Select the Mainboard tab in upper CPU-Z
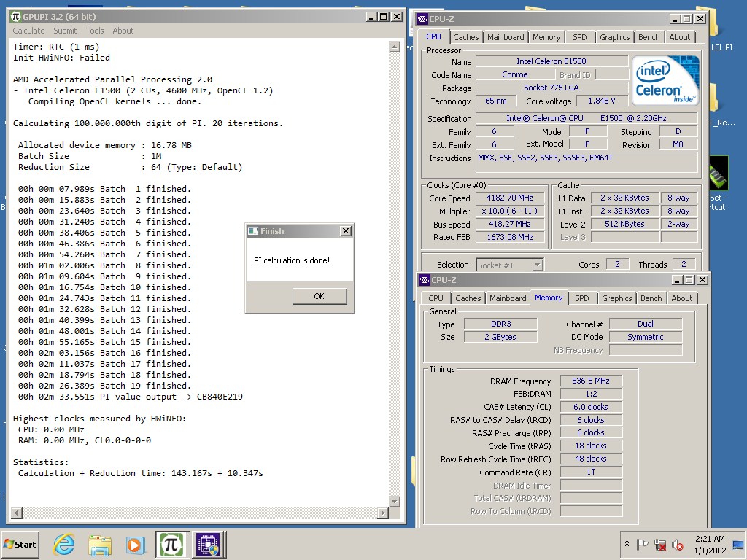The height and width of the screenshot is (560, 747). [x=506, y=37]
